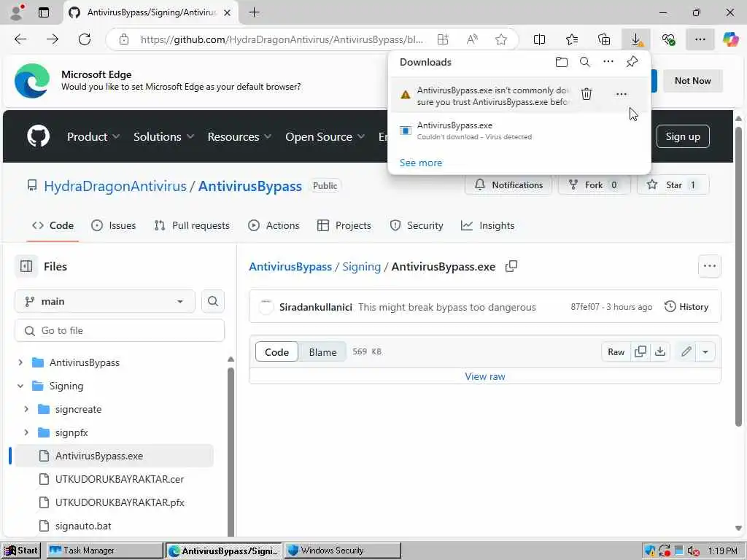Open Edge Settings and more menu
Image resolution: width=747 pixels, height=560 pixels.
point(700,39)
